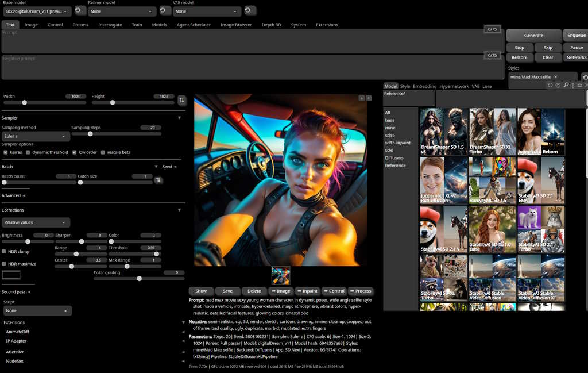Open the Script dropdown
The height and width of the screenshot is (373, 588).
(x=37, y=310)
